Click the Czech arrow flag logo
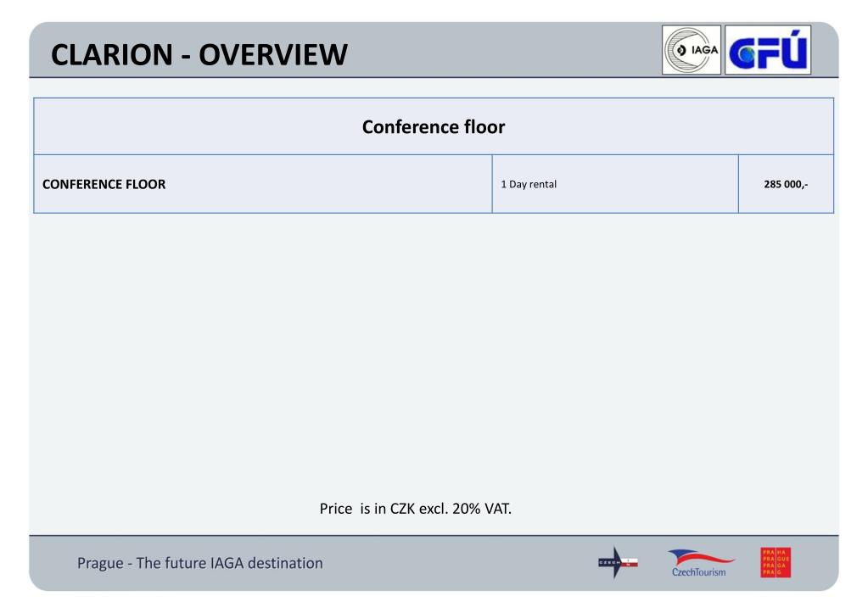Screen dimensions: 868x613 [x=618, y=563]
